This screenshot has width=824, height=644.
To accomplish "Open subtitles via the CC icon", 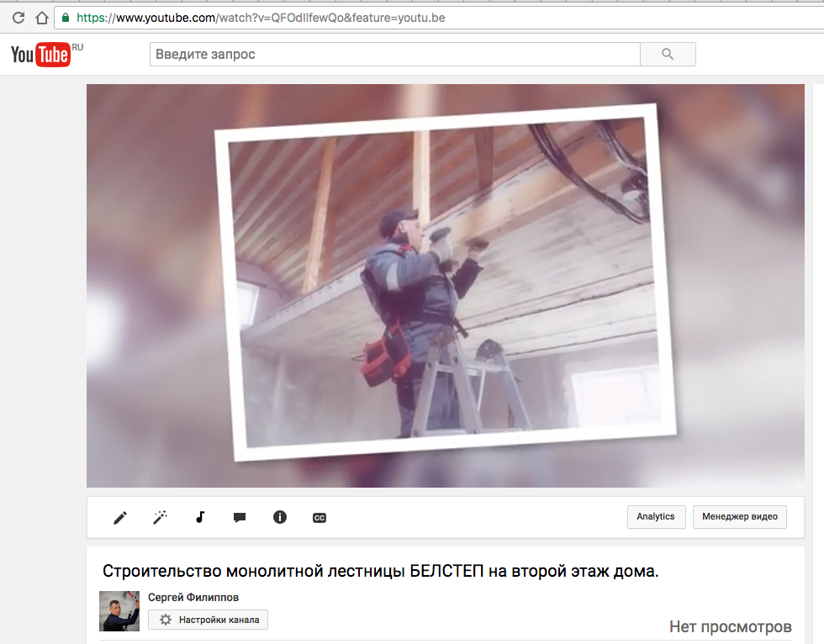I will tap(320, 518).
